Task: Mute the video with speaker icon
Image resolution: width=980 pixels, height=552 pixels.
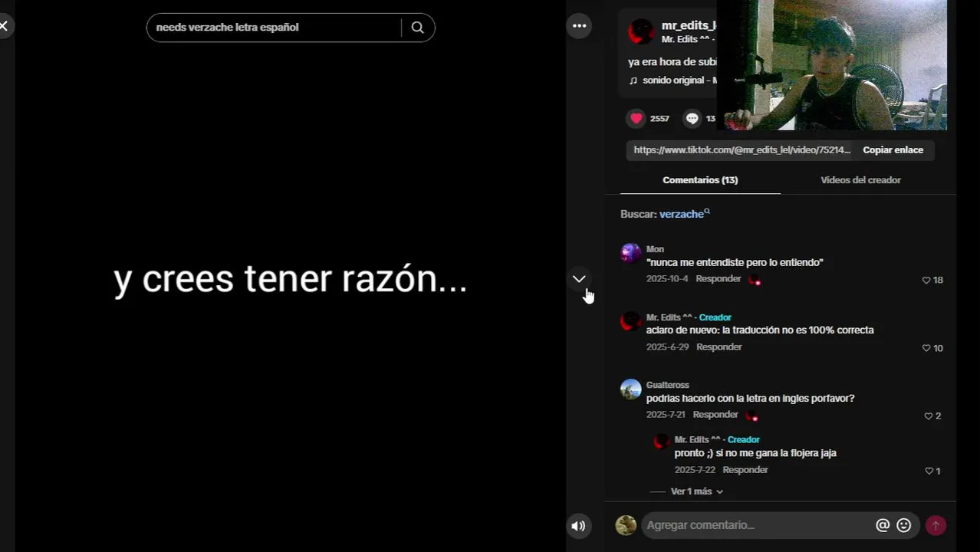Action: click(x=578, y=526)
